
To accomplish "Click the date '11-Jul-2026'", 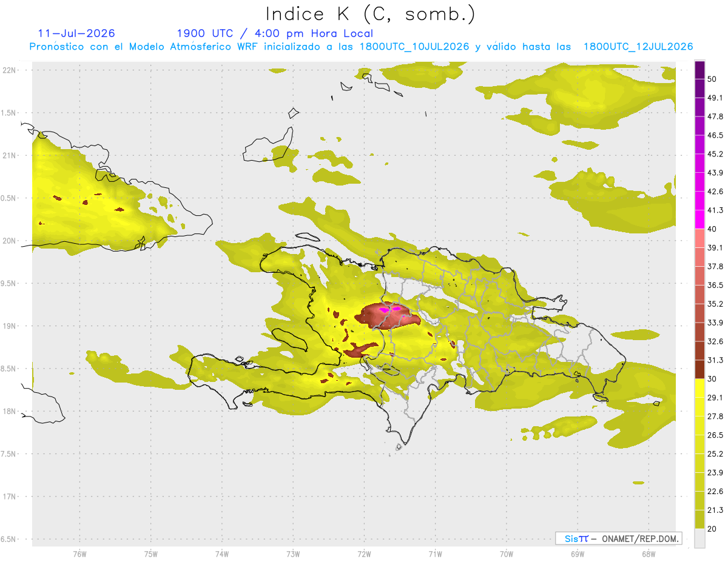I will [76, 33].
